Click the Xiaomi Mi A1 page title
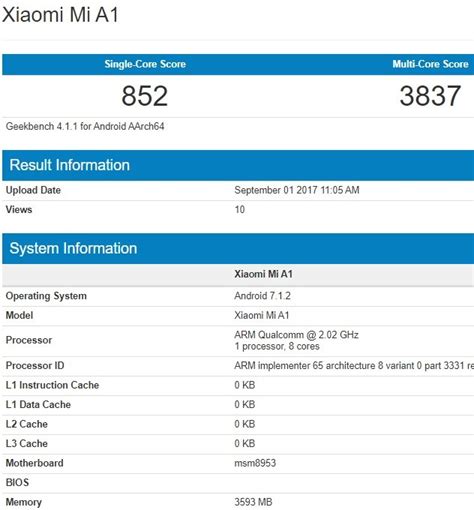Viewport: 474px width, 510px height. (x=60, y=15)
